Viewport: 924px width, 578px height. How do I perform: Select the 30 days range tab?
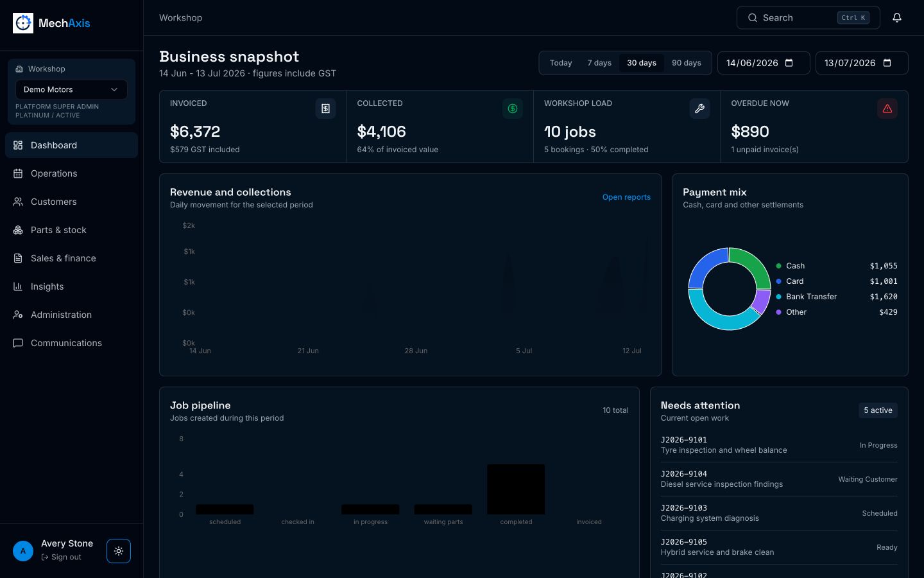[642, 63]
